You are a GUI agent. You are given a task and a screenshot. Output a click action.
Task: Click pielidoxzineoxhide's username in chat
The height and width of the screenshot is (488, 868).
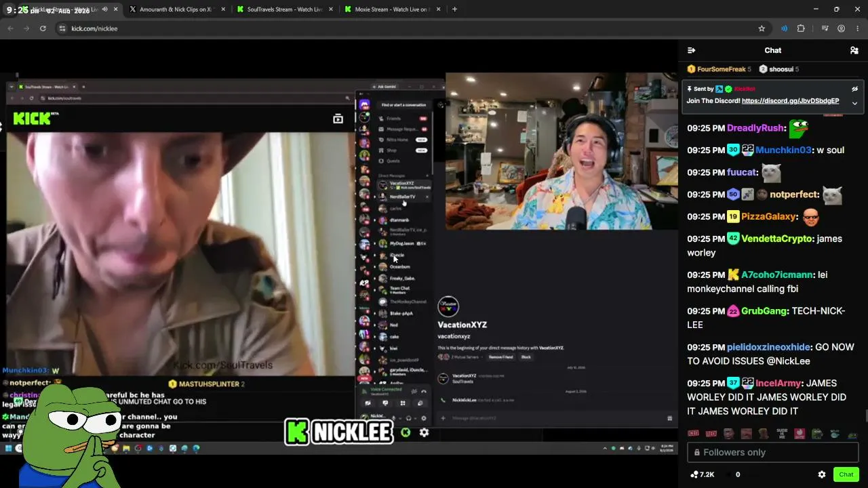click(x=768, y=347)
